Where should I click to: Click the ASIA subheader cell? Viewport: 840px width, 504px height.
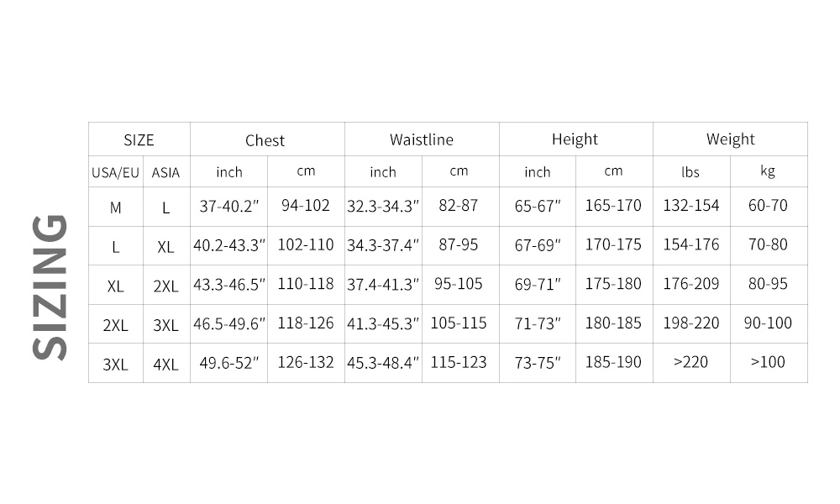[x=165, y=173]
